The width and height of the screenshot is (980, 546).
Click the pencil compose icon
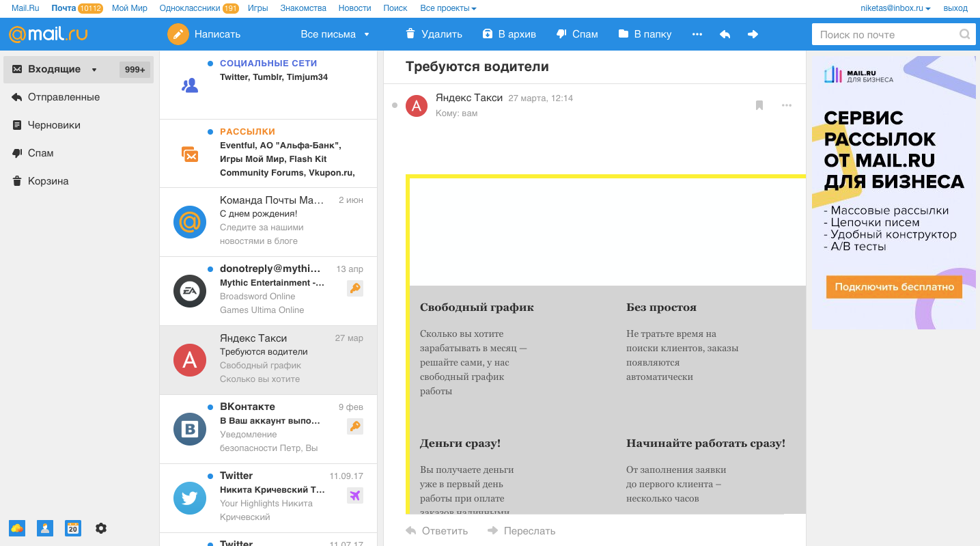click(x=178, y=34)
